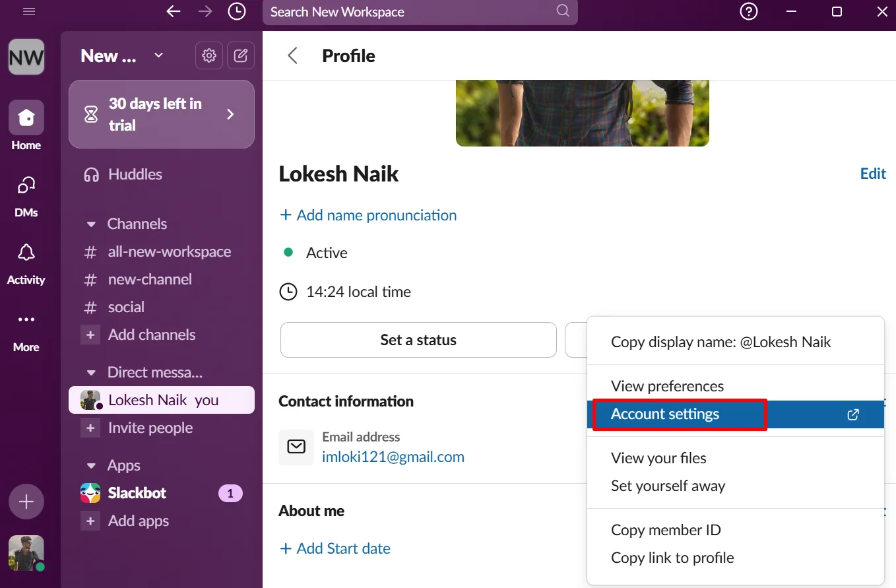
Task: Click Add Start date link
Action: [x=335, y=548]
